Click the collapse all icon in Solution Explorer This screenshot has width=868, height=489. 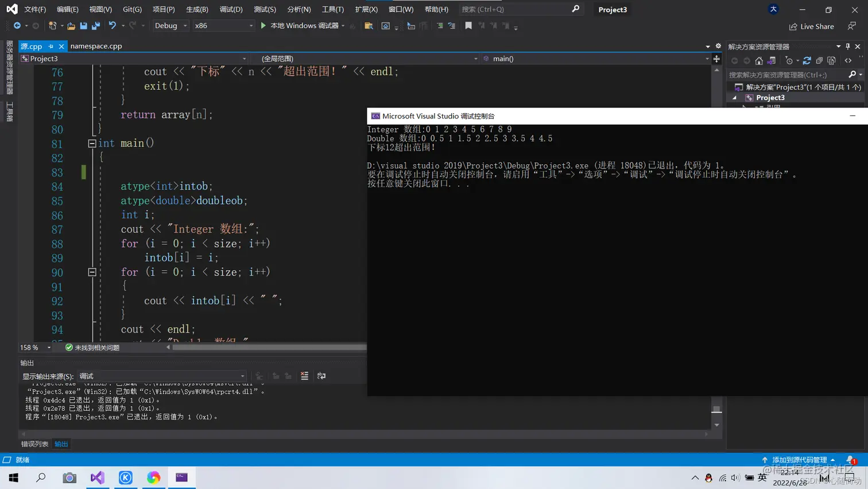point(819,61)
